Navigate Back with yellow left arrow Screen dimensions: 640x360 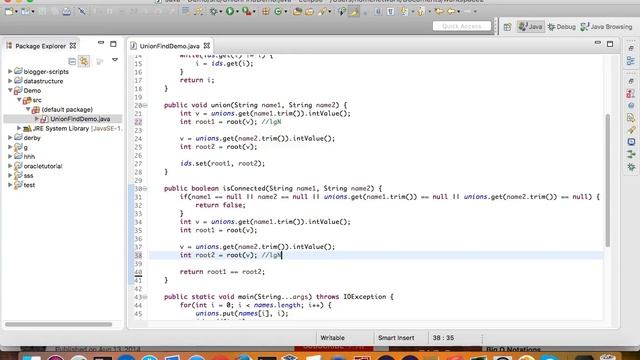451,11
